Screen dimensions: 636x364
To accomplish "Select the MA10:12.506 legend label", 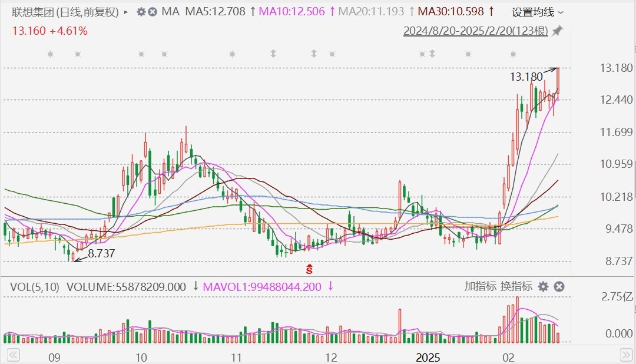I will tap(291, 11).
